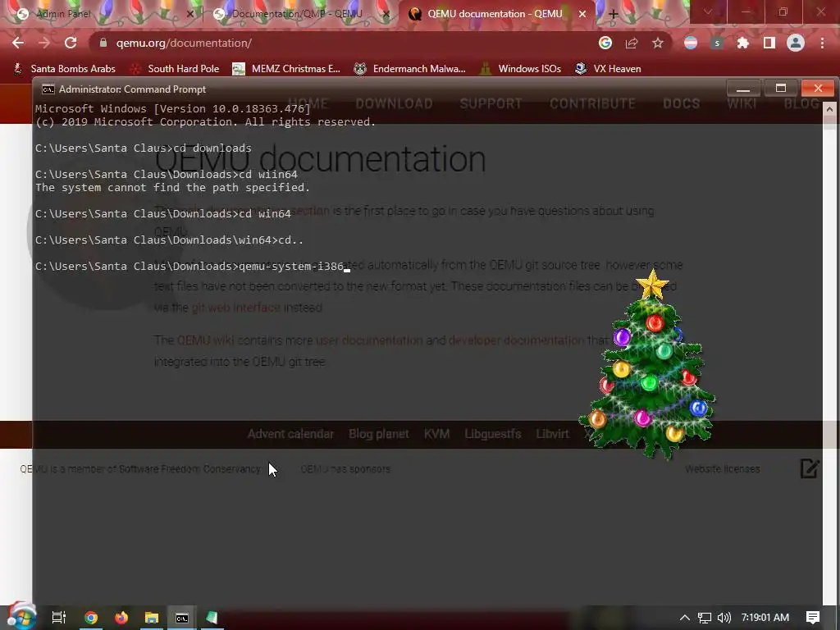View the site lock icon information
Image resolution: width=840 pixels, height=630 pixels.
click(x=103, y=43)
